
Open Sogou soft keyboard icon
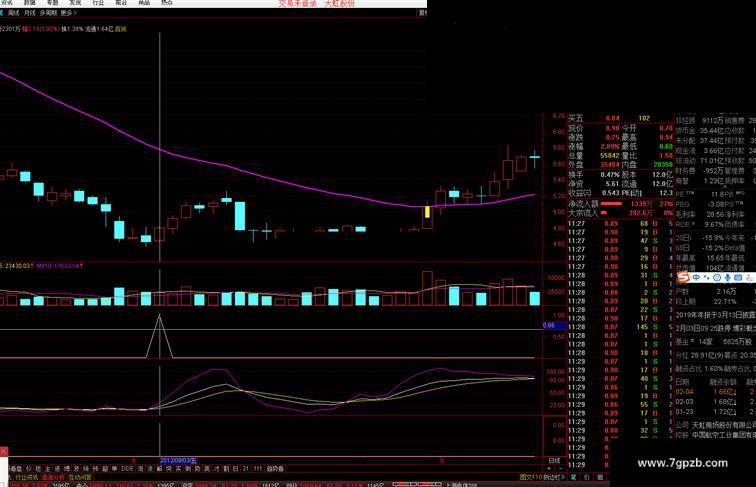(x=738, y=278)
